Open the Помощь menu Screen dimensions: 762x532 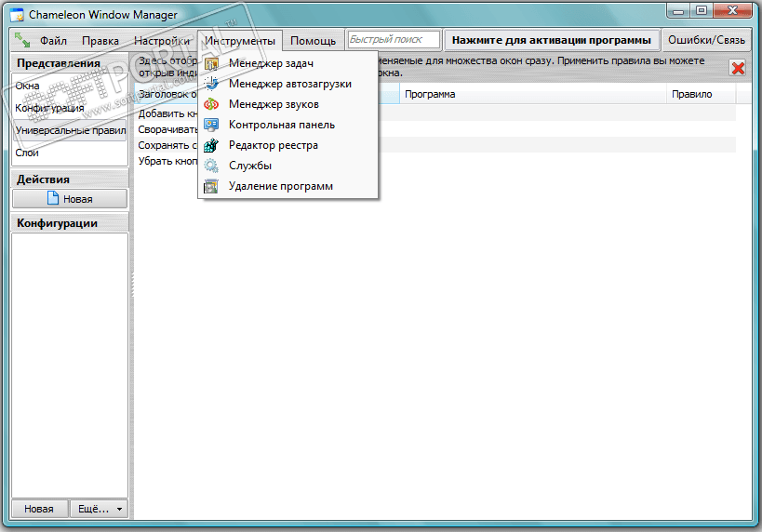(313, 41)
